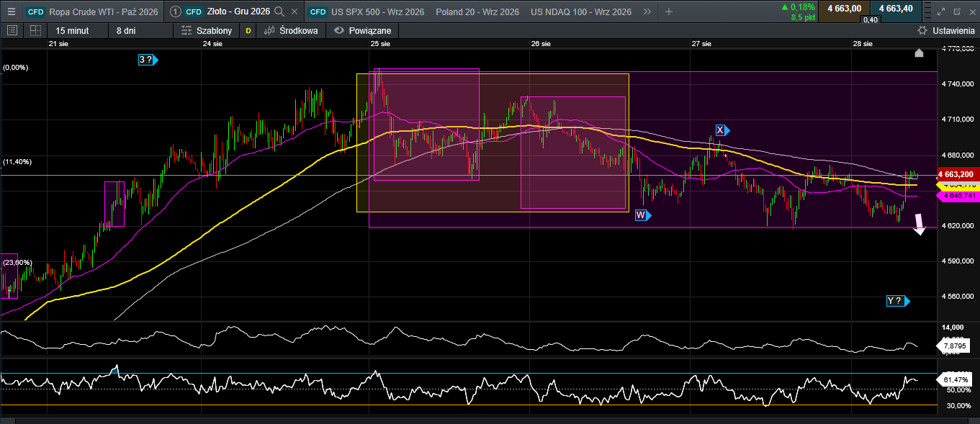
Task: Open the Środkowa price type selector
Action: tap(291, 30)
